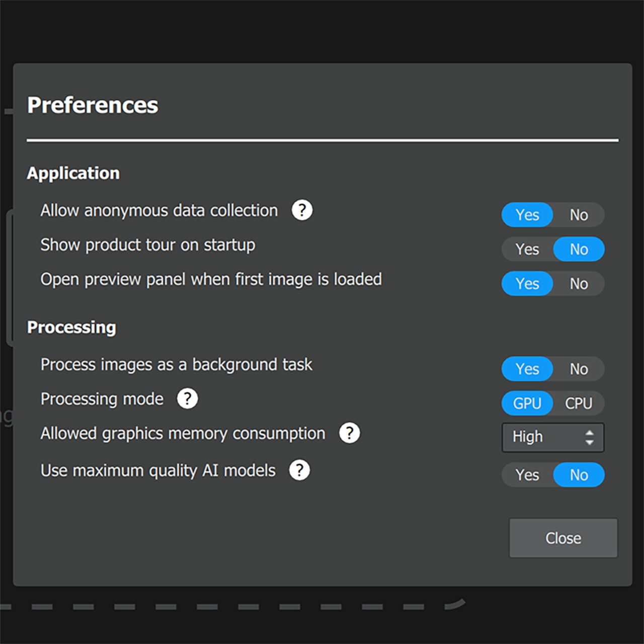Switch processing mode to CPU
The height and width of the screenshot is (644, 644).
(579, 404)
